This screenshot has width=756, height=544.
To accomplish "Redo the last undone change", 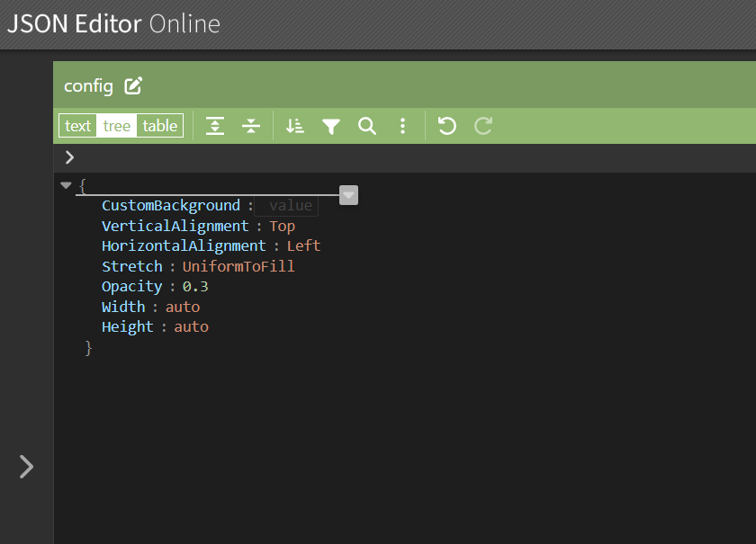I will point(483,126).
